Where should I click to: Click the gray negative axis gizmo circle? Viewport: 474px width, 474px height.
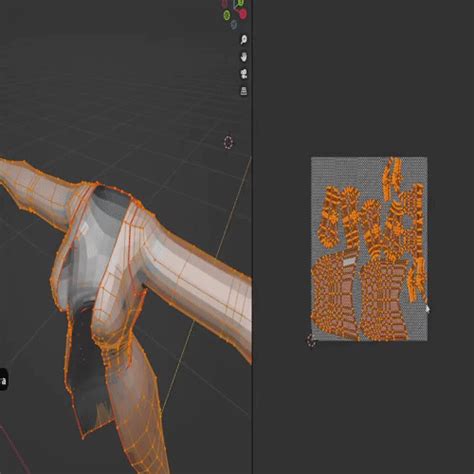pos(234,24)
